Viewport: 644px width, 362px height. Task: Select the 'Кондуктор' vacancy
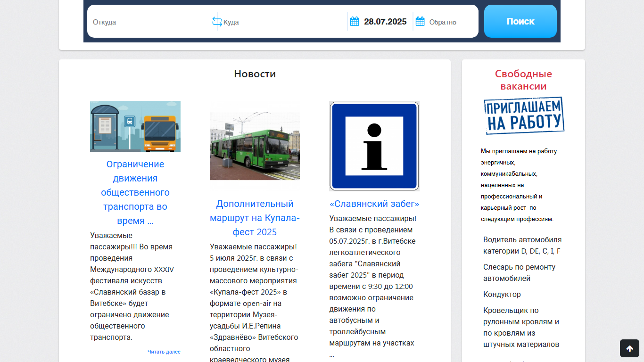(502, 294)
